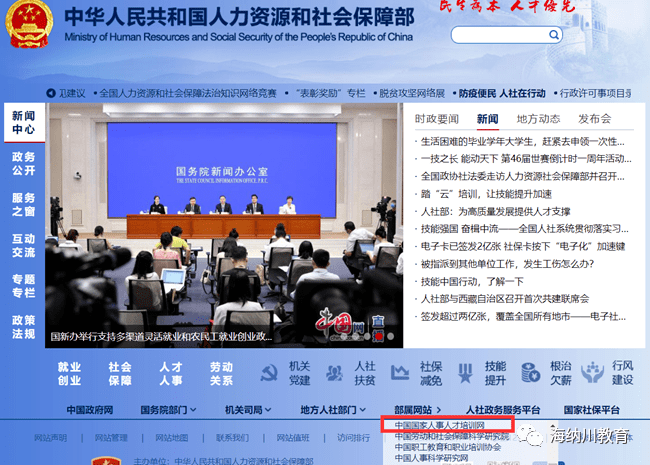Open 根治欠薪 coins icon
The image size is (650, 465).
pos(530,373)
